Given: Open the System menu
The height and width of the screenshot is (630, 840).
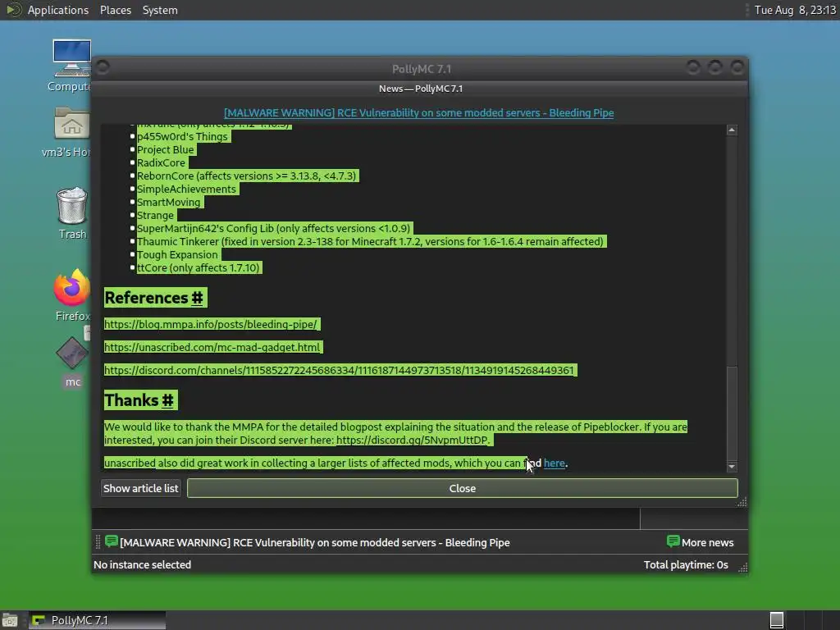Looking at the screenshot, I should coord(160,10).
